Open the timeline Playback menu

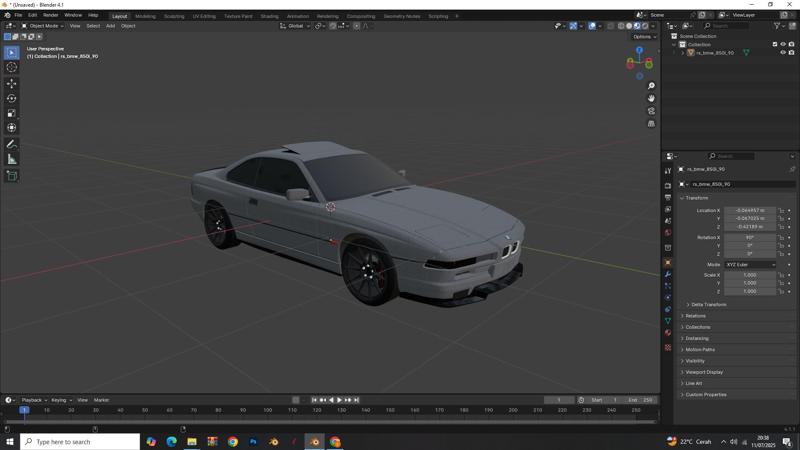coord(34,400)
